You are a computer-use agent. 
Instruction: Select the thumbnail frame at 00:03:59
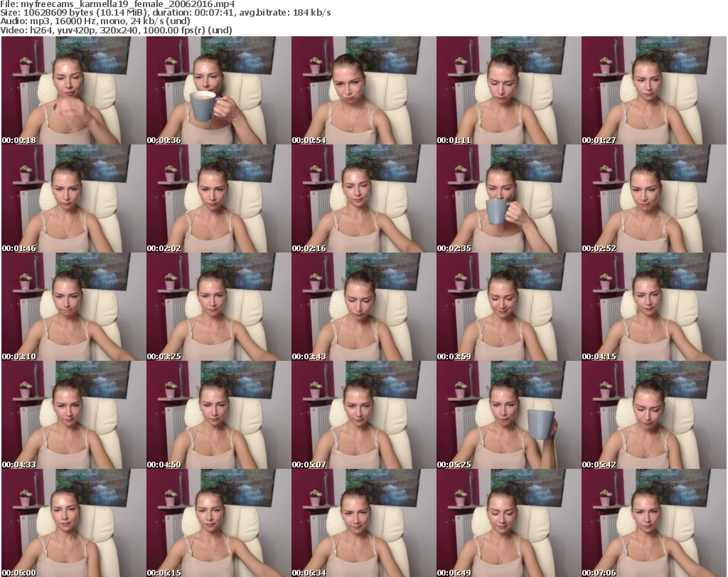tap(508, 307)
